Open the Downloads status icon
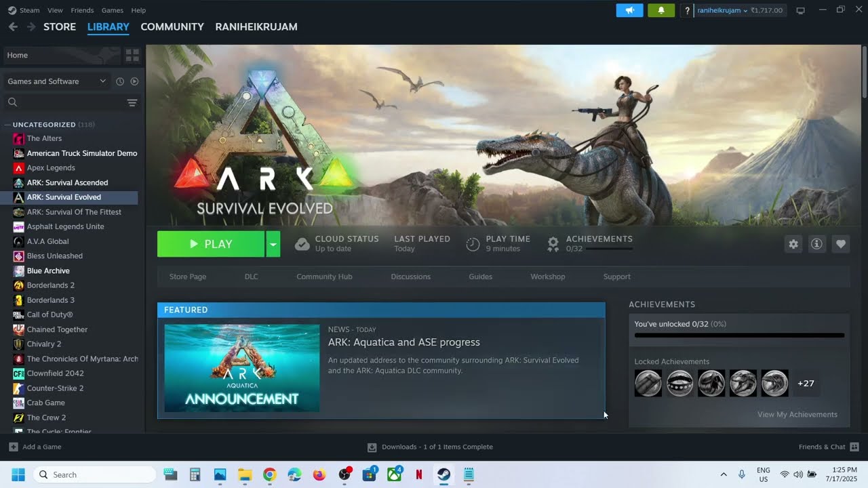The image size is (868, 488). coord(372,447)
